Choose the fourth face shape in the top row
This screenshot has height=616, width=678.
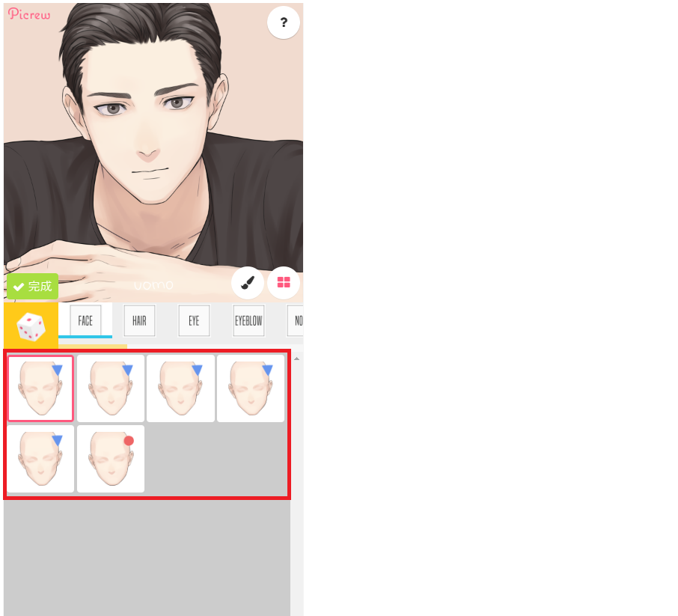coord(251,388)
